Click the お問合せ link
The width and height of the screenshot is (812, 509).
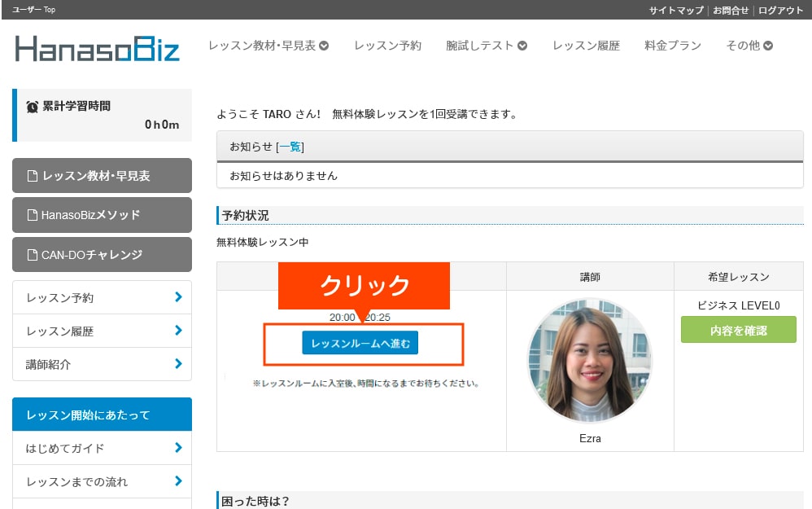click(x=731, y=10)
